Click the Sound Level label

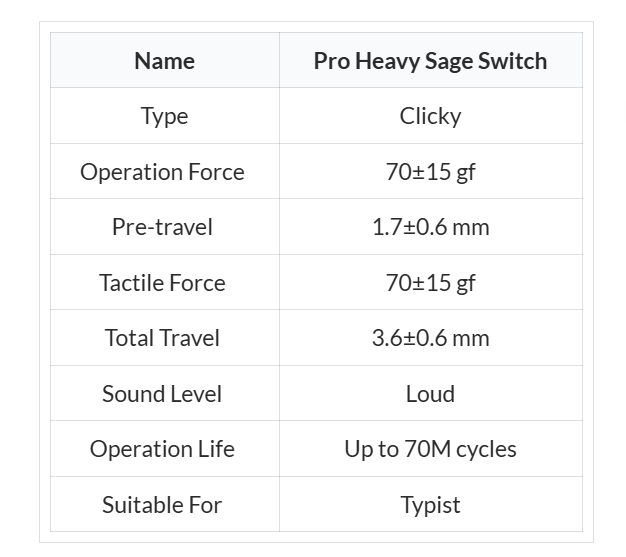162,393
